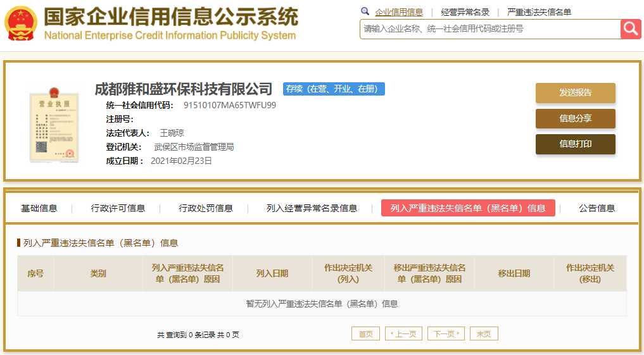This screenshot has height=355, width=644.
Task: Switch to the 基础信息 tab
Action: point(39,208)
